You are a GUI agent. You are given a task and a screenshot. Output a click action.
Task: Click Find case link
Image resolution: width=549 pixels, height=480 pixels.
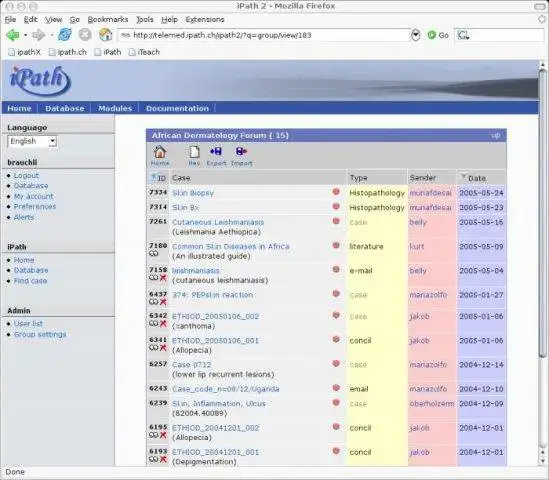point(30,281)
